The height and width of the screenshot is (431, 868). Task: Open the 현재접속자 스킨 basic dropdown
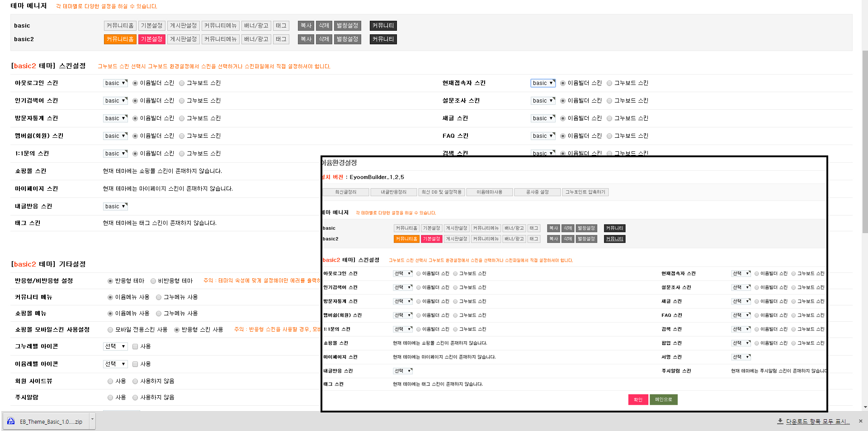coord(542,83)
